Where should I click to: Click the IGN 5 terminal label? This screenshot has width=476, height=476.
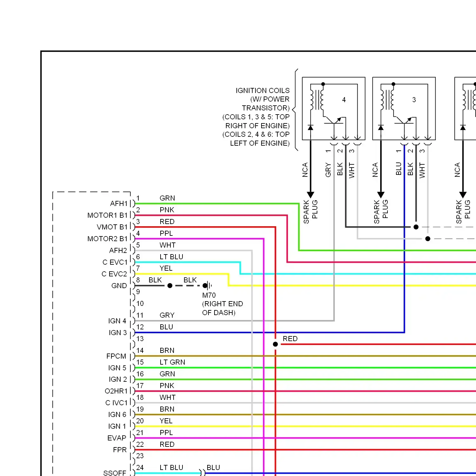click(117, 368)
